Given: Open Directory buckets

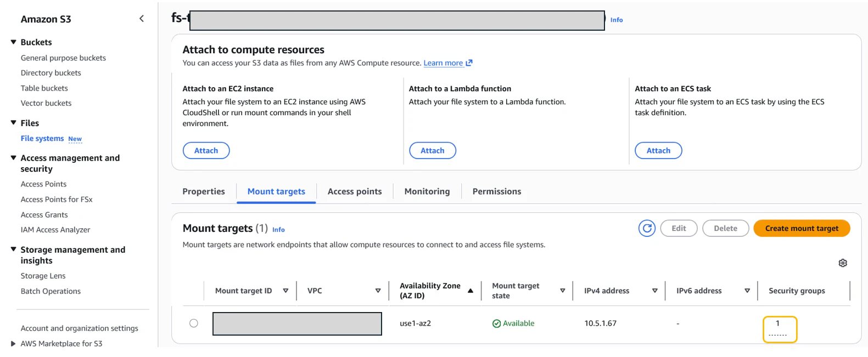Looking at the screenshot, I should click(x=51, y=73).
